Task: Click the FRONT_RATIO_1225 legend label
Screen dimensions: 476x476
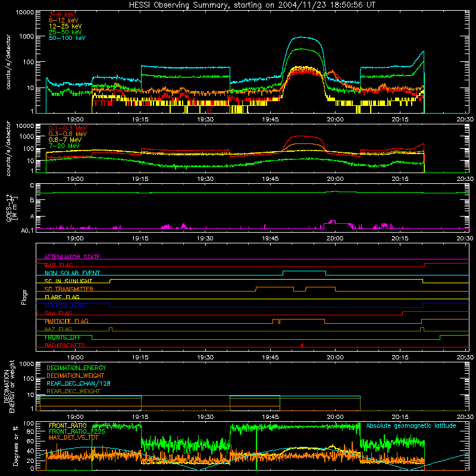Action: [77, 431]
